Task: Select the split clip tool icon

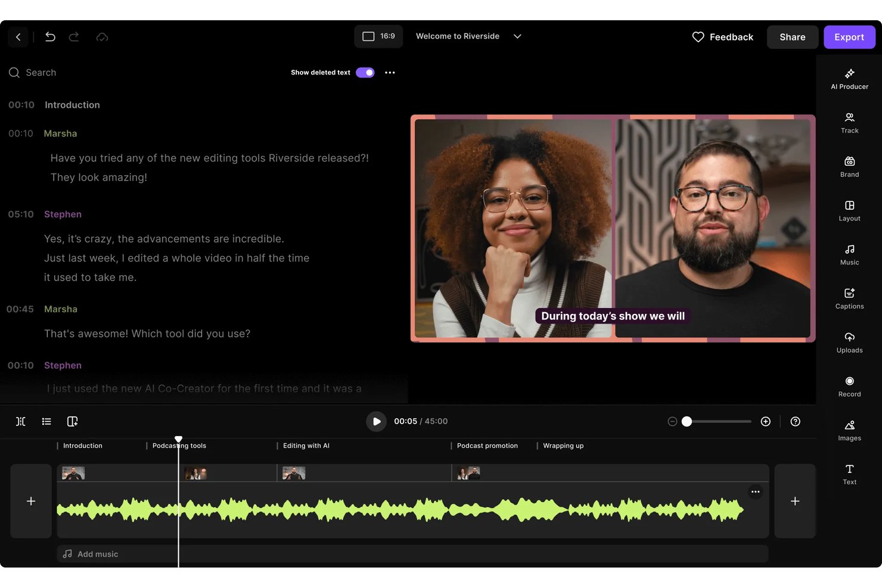Action: coord(20,421)
